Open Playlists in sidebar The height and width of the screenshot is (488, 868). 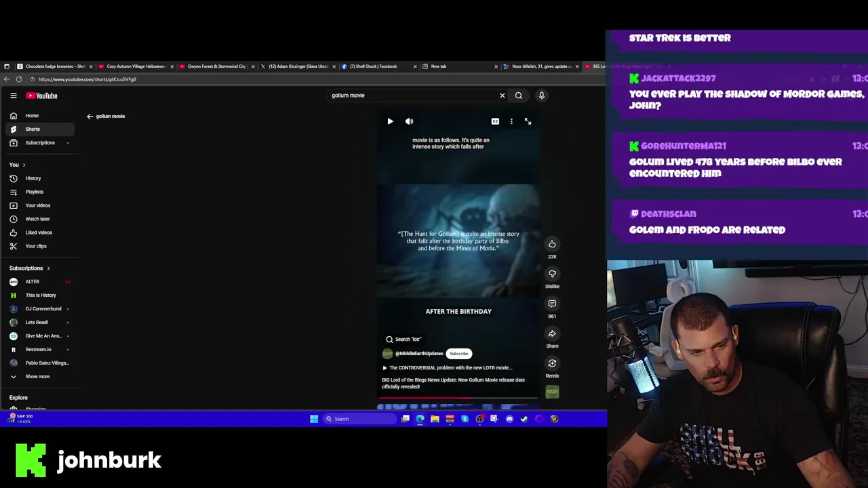[39, 192]
